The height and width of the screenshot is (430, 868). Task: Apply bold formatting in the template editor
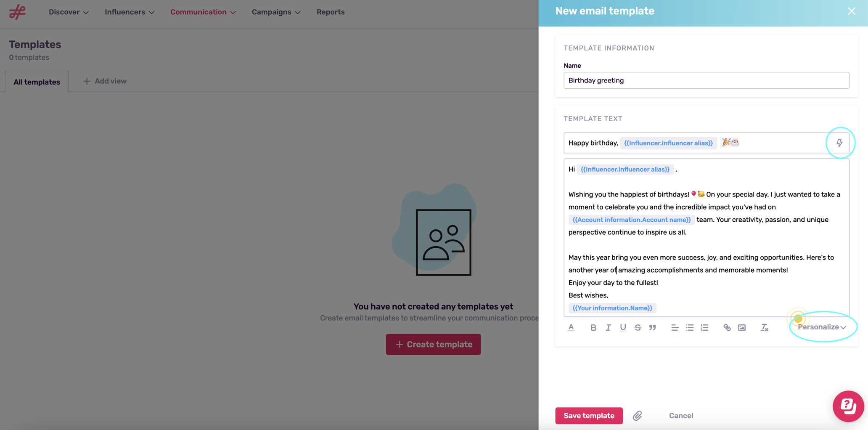(593, 327)
